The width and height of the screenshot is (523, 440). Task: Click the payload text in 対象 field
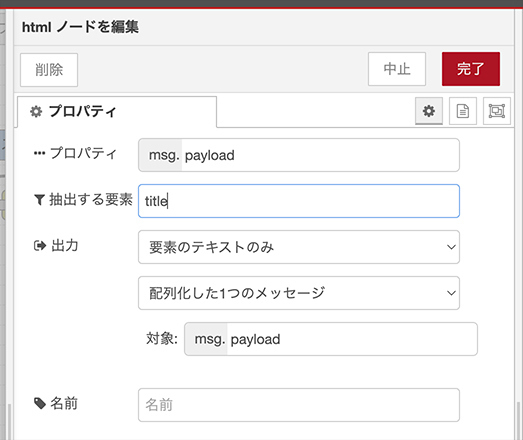pyautogui.click(x=255, y=340)
